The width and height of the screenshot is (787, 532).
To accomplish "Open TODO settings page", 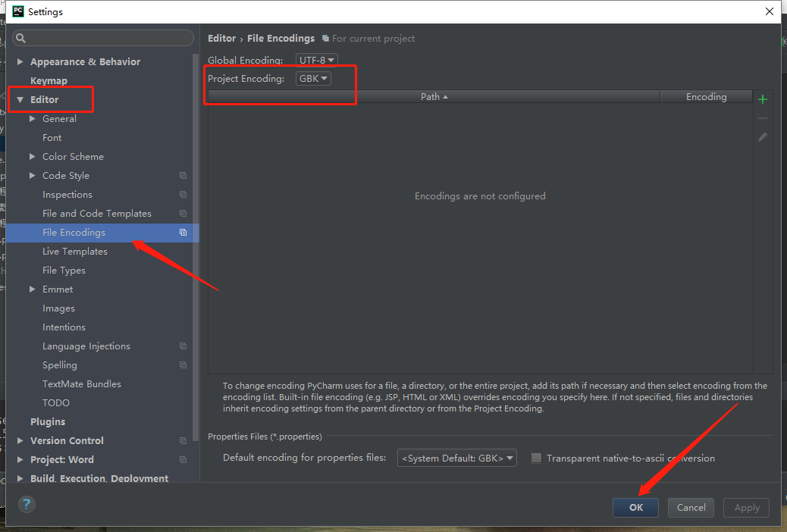I will [55, 403].
